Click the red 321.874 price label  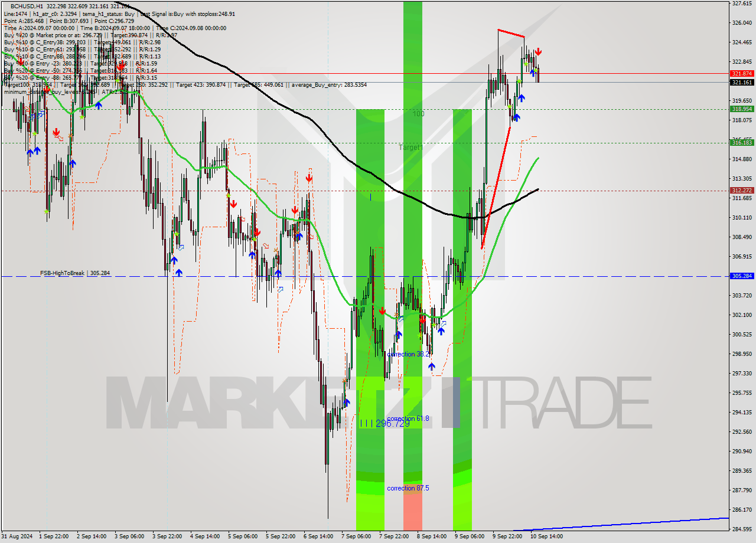742,73
